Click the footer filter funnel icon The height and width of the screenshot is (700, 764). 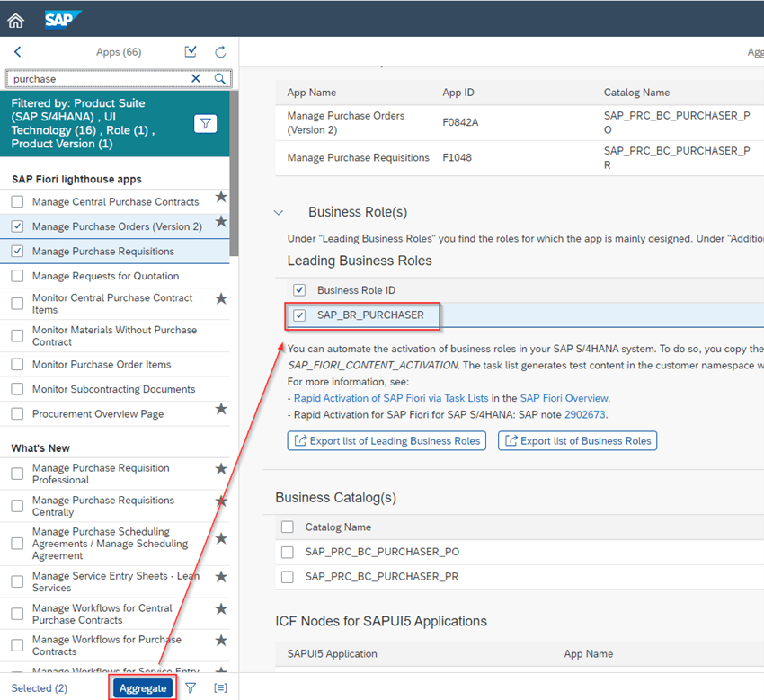click(x=191, y=687)
